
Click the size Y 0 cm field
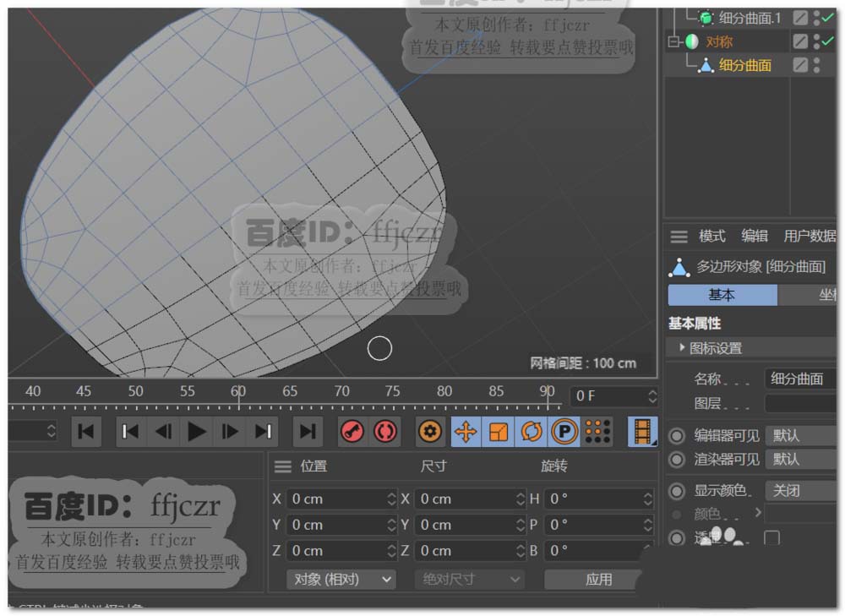tap(469, 526)
